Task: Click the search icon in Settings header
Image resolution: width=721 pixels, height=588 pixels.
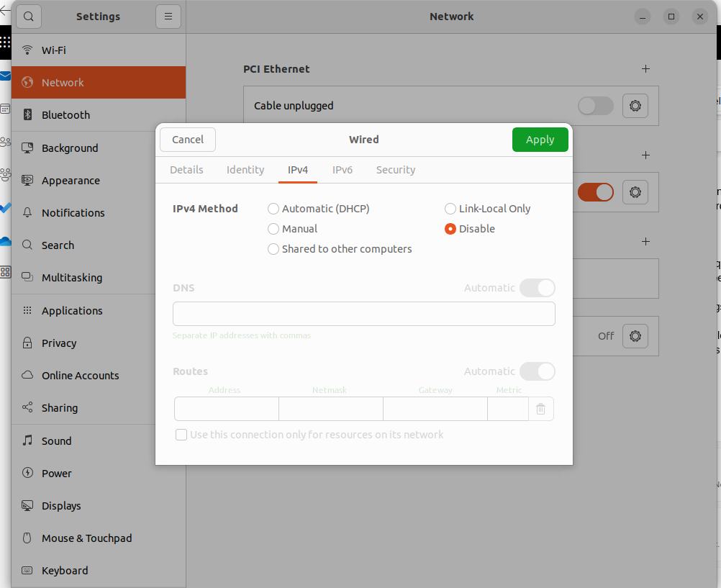Action: click(28, 17)
